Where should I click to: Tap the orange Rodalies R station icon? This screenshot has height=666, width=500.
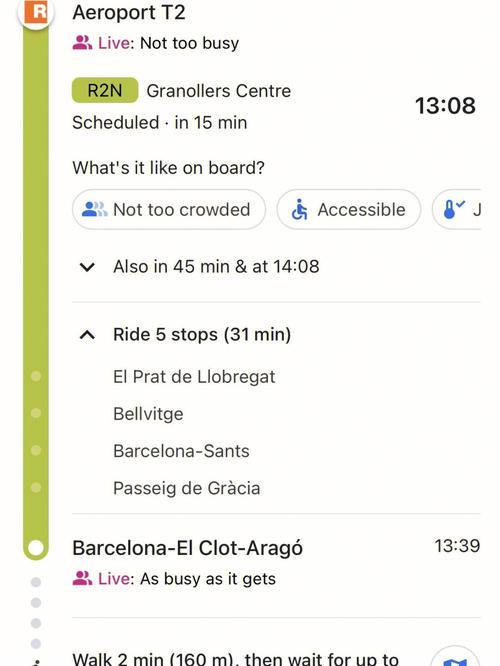pyautogui.click(x=36, y=11)
